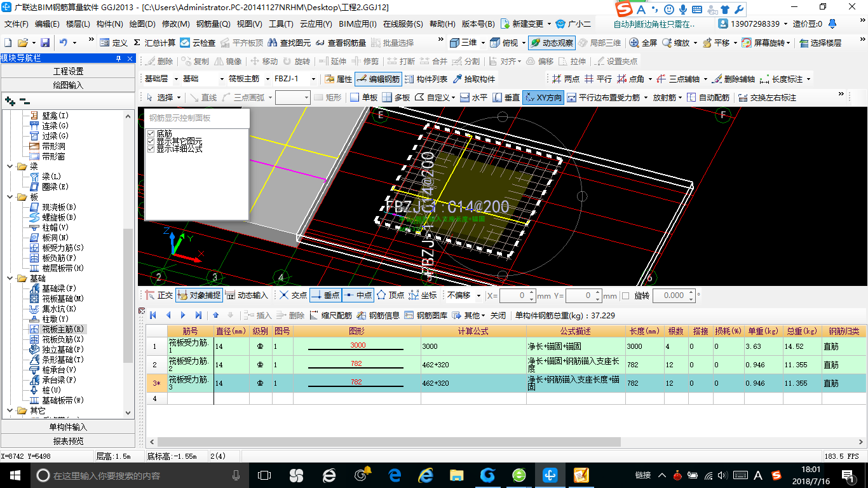
Task: Activate XY方向 direction tool
Action: point(543,98)
